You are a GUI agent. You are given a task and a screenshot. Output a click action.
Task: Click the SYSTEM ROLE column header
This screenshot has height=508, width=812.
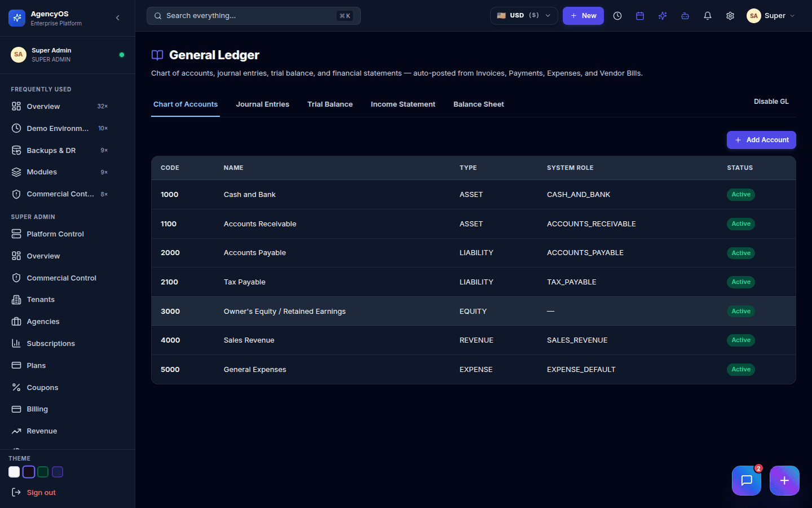570,168
